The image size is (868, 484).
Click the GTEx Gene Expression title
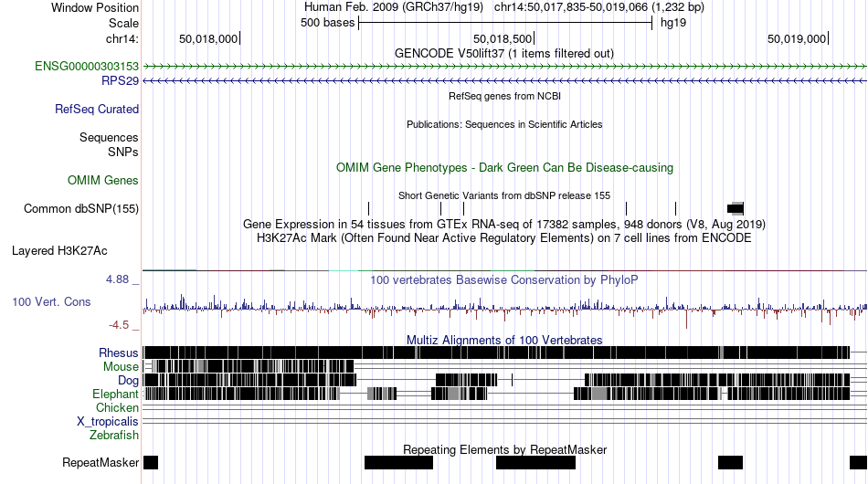[504, 224]
